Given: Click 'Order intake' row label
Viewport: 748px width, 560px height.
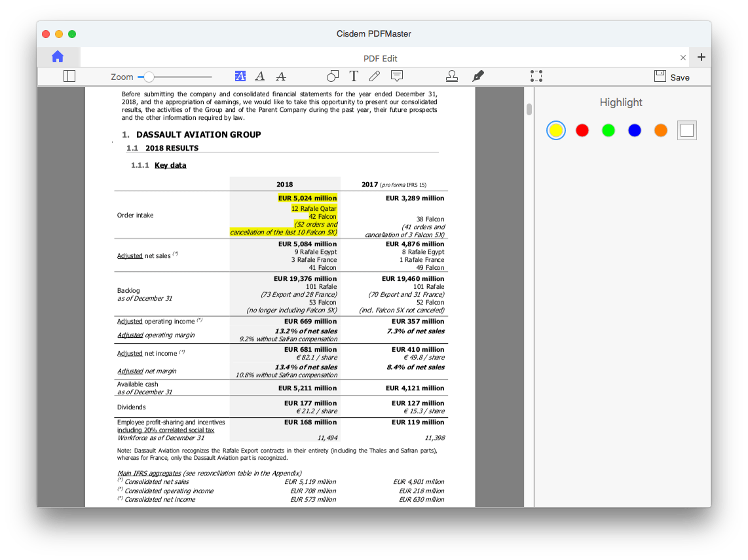Looking at the screenshot, I should [x=135, y=215].
